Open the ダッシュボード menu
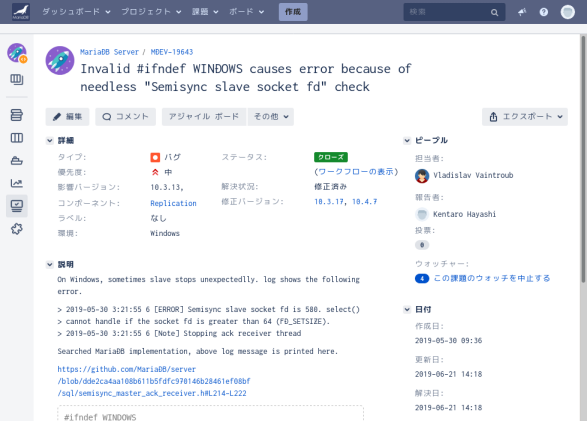 tap(76, 12)
